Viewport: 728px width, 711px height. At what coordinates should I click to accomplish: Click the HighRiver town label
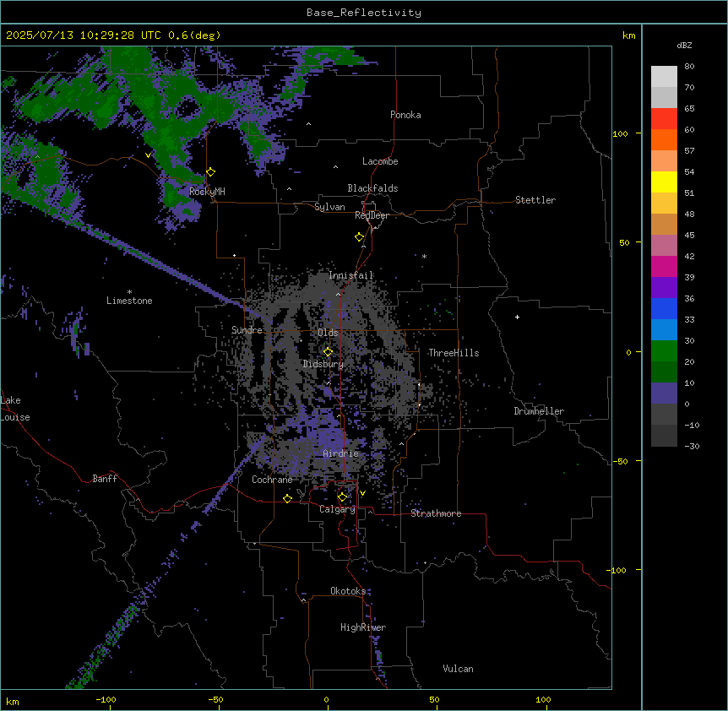[x=363, y=627]
